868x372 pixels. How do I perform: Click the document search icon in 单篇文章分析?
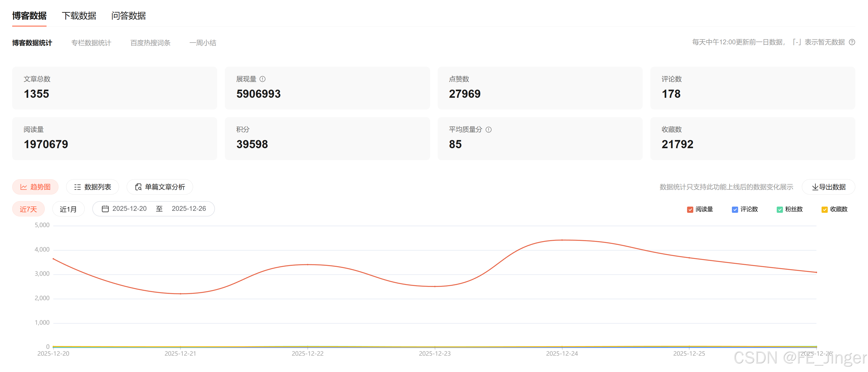point(138,187)
